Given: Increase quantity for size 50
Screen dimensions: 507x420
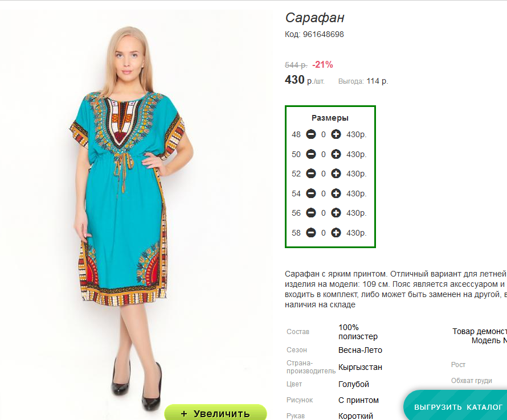Looking at the screenshot, I should pyautogui.click(x=336, y=154).
